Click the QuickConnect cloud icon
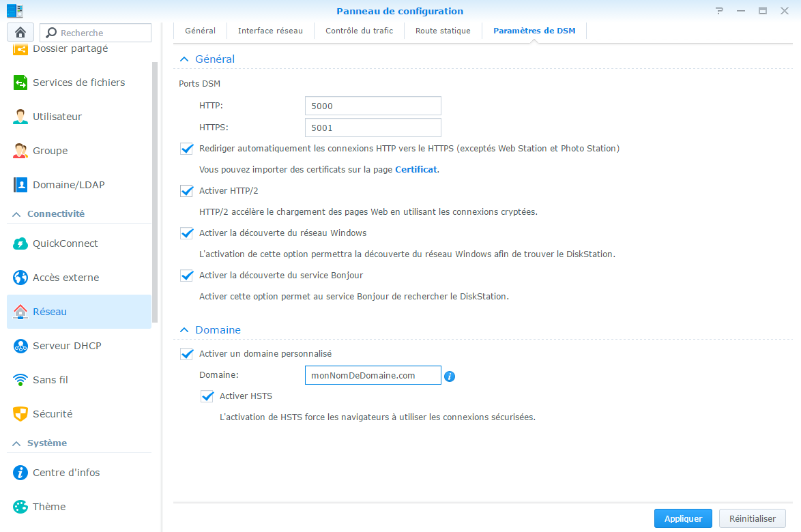 click(20, 243)
